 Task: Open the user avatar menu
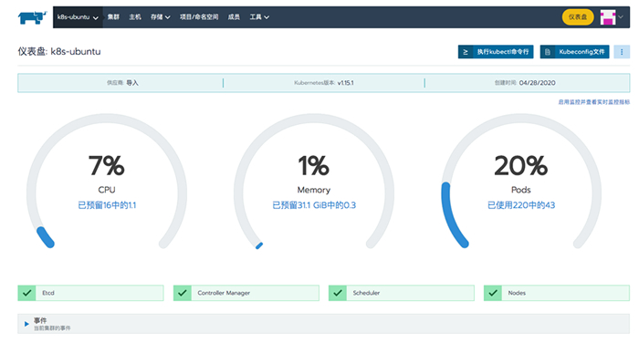pos(608,17)
